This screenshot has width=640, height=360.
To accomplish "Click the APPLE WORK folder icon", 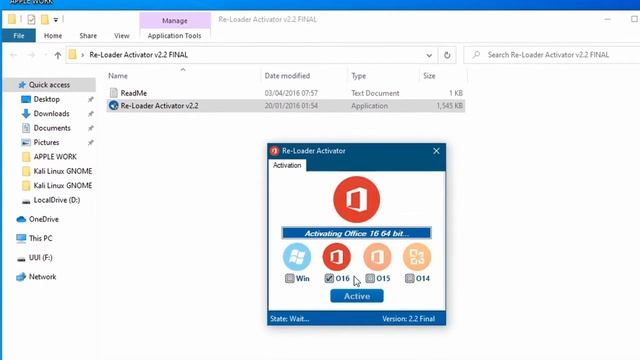I will click(x=26, y=157).
